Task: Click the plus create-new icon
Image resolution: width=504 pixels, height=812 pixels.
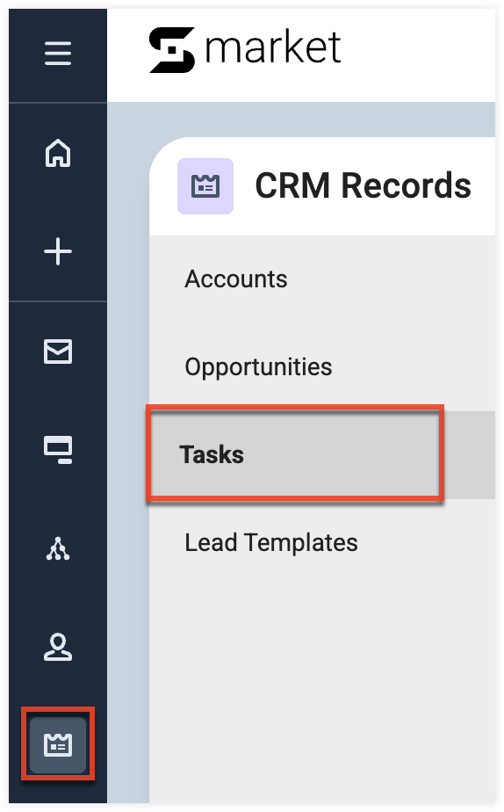Action: click(57, 251)
